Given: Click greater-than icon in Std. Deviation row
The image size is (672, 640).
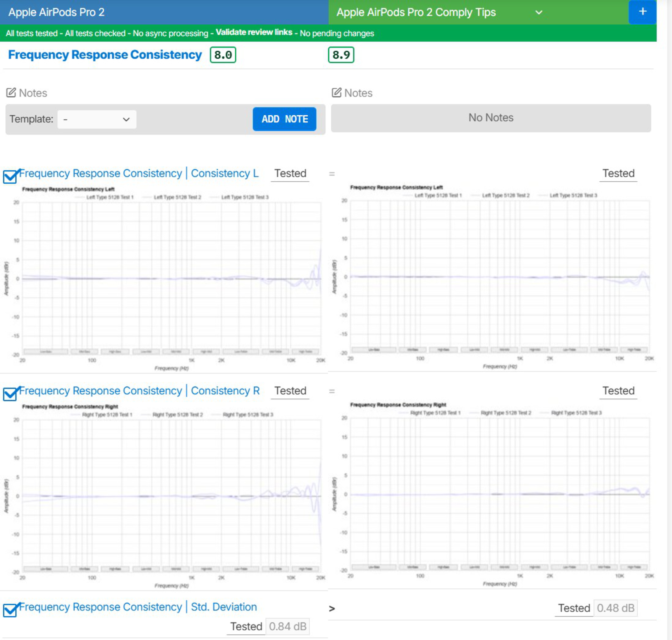Looking at the screenshot, I should [x=332, y=609].
